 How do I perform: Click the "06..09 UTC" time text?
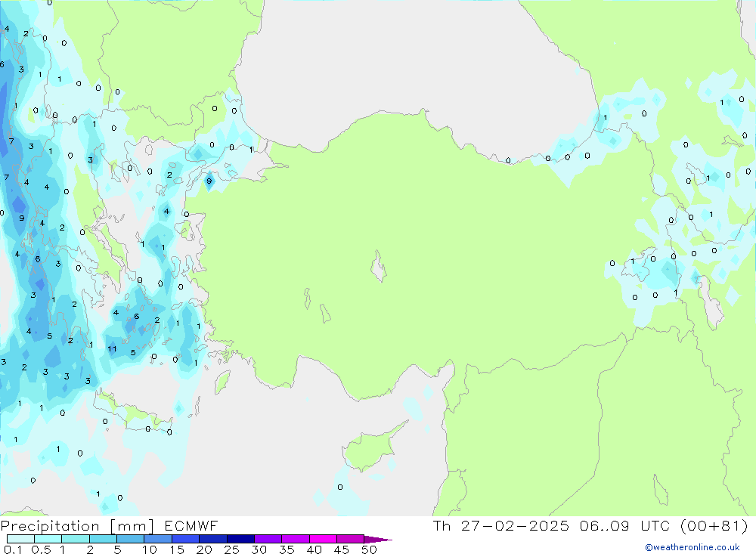point(624,525)
